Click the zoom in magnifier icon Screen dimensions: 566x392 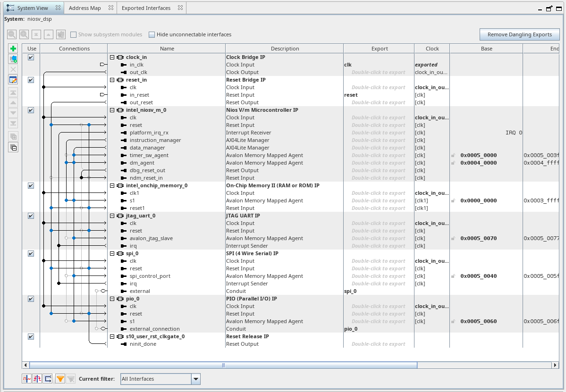(x=24, y=34)
